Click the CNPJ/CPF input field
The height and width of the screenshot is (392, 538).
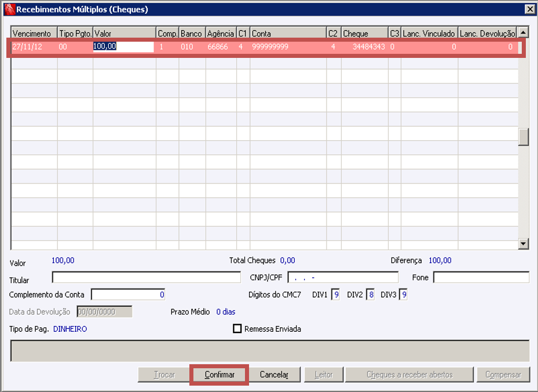[343, 277]
